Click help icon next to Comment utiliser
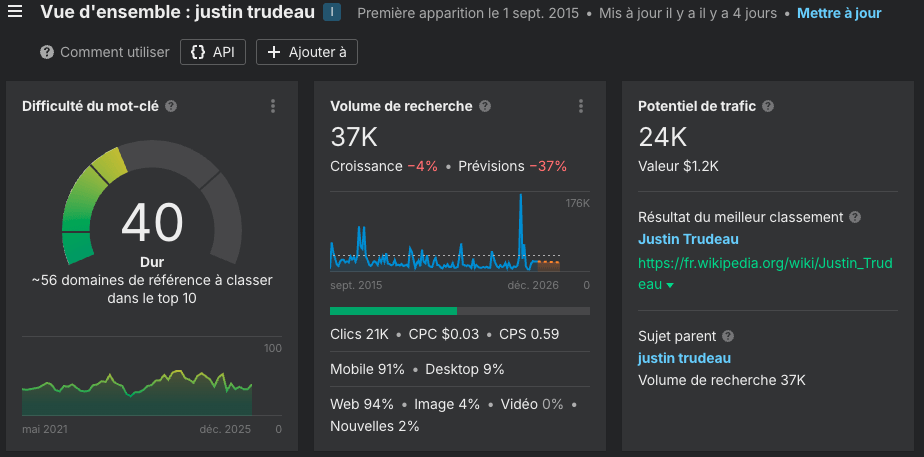This screenshot has width=924, height=457. click(x=47, y=52)
